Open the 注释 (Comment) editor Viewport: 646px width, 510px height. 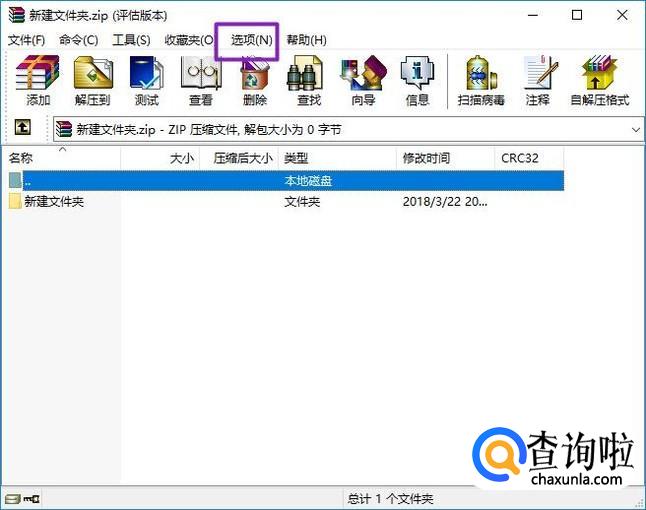pyautogui.click(x=538, y=82)
